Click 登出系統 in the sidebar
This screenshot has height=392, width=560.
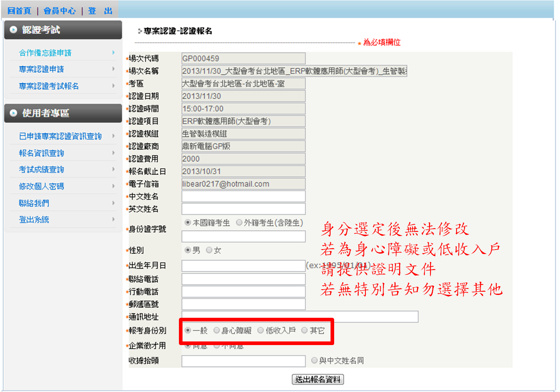(34, 220)
